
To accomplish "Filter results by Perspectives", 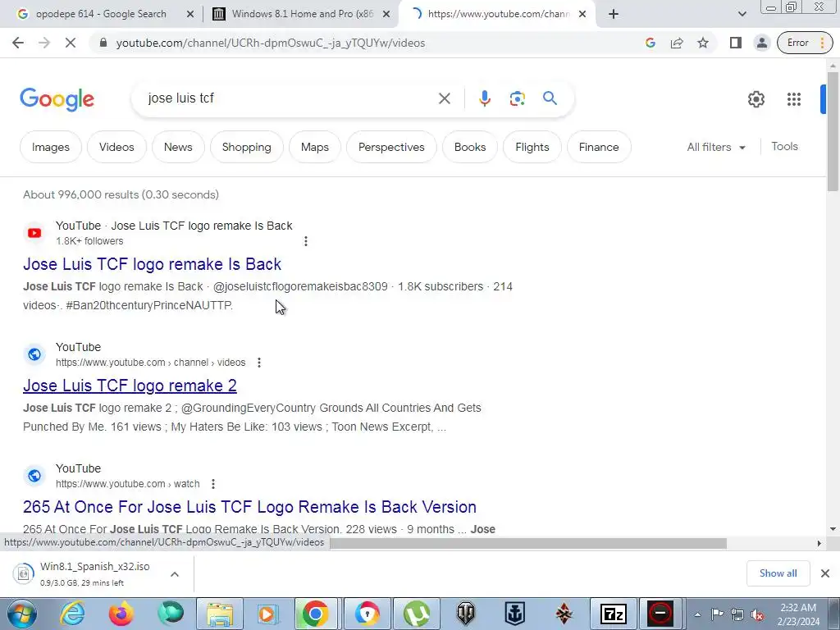I will coord(391,147).
